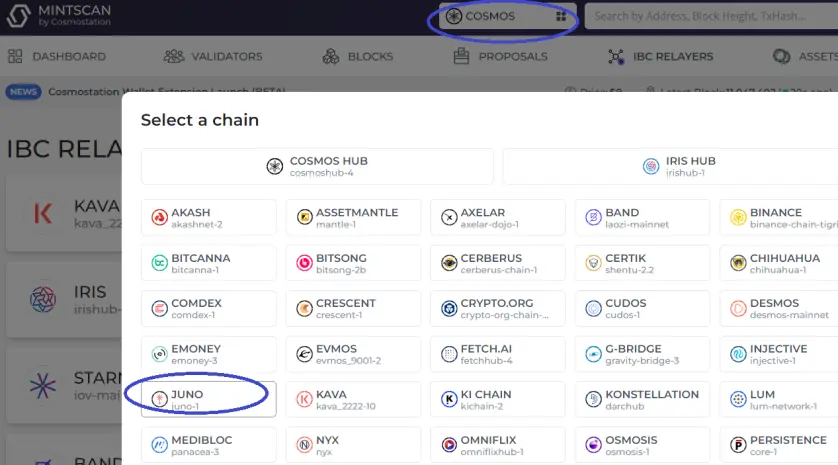This screenshot has width=838, height=465.
Task: Click the grid icon in the COSMOS selector
Action: 561,17
